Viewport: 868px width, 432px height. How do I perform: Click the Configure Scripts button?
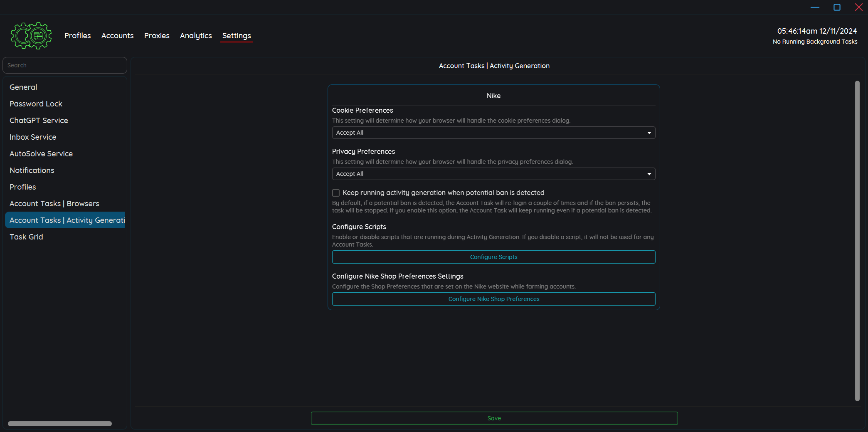[x=493, y=257]
